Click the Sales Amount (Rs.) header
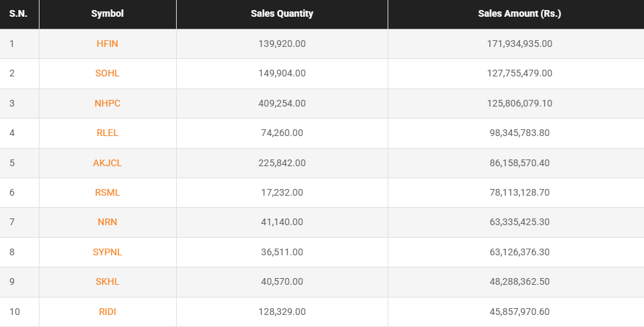This screenshot has height=327, width=644. pyautogui.click(x=519, y=13)
